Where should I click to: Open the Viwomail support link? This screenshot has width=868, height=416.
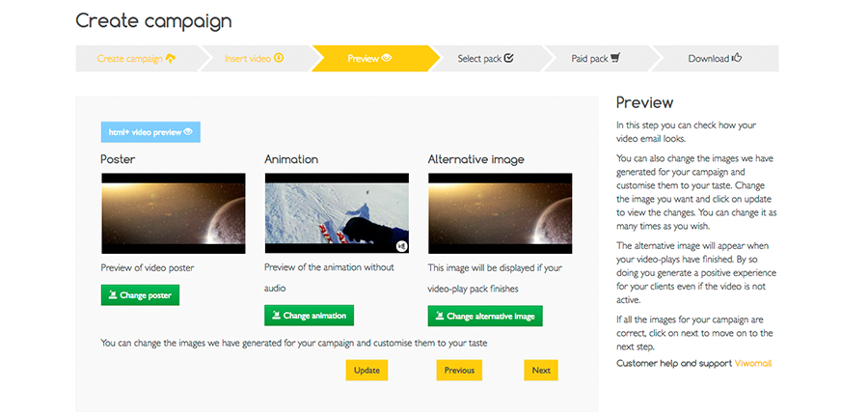pyautogui.click(x=753, y=363)
